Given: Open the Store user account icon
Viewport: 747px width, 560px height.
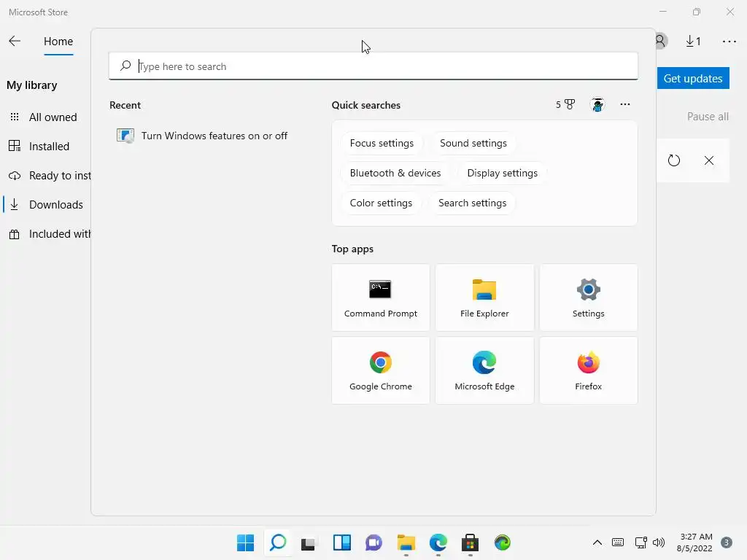Looking at the screenshot, I should pyautogui.click(x=661, y=41).
